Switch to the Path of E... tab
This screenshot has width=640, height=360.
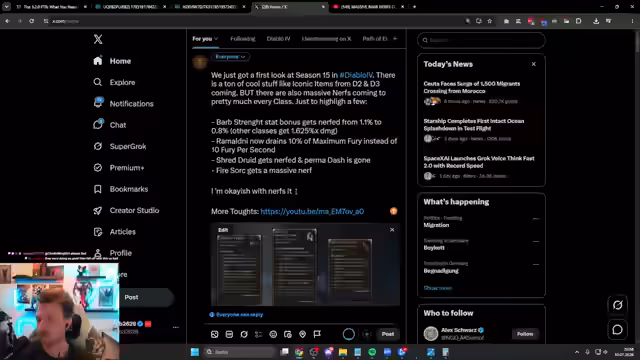(375, 39)
